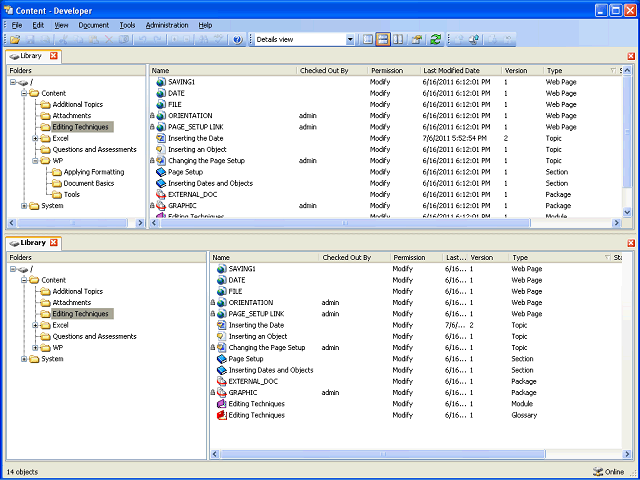The height and width of the screenshot is (480, 640).
Task: Click Editing Techniques glossary icon in lower list
Action: 222,416
